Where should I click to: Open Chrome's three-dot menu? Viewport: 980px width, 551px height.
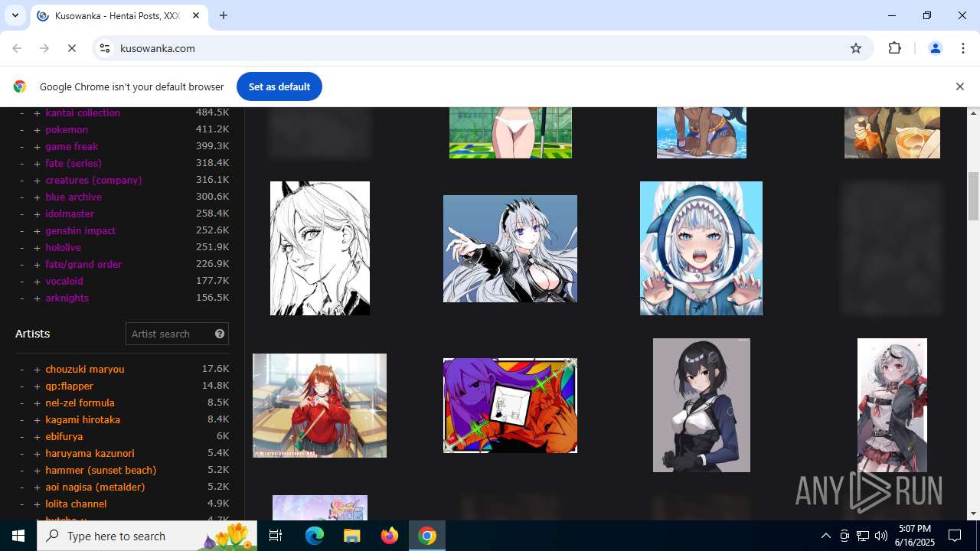tap(963, 48)
